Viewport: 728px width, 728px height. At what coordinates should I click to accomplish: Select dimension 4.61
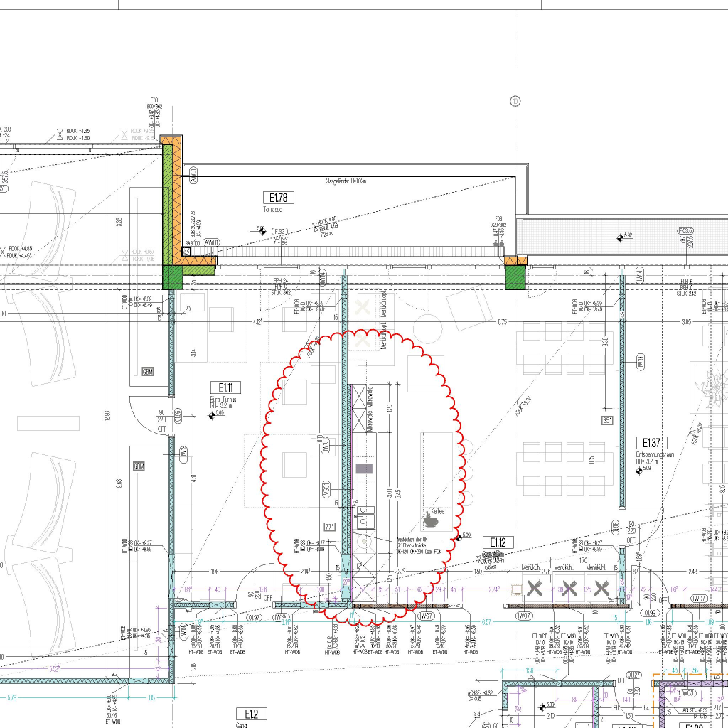[193, 478]
